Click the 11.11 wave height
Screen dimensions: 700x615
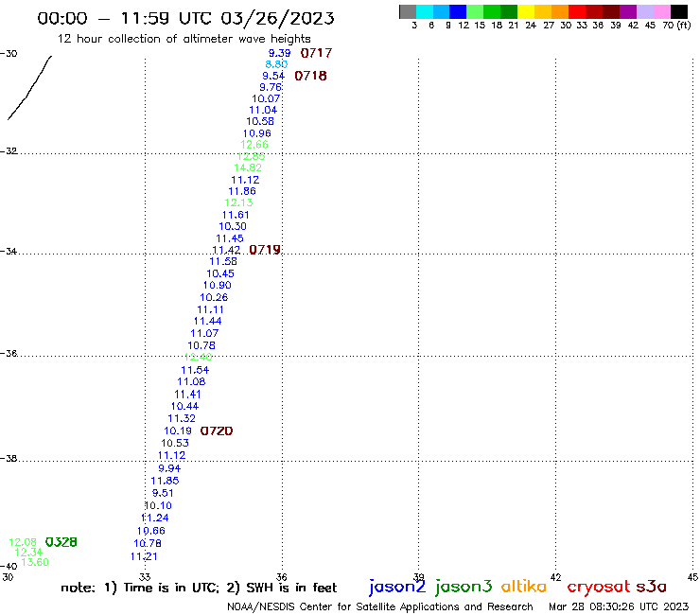click(x=210, y=309)
